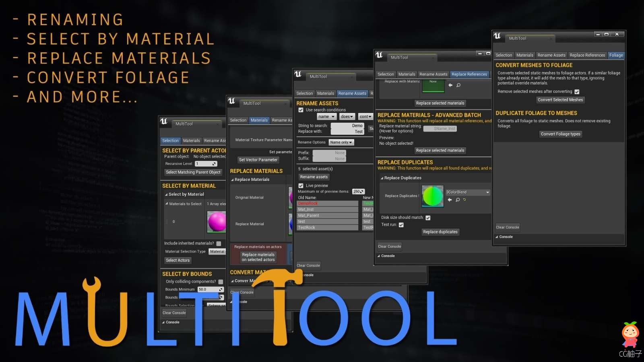Open Replace References tab in Foliage window
Screen dimensions: 644x362
pos(587,55)
